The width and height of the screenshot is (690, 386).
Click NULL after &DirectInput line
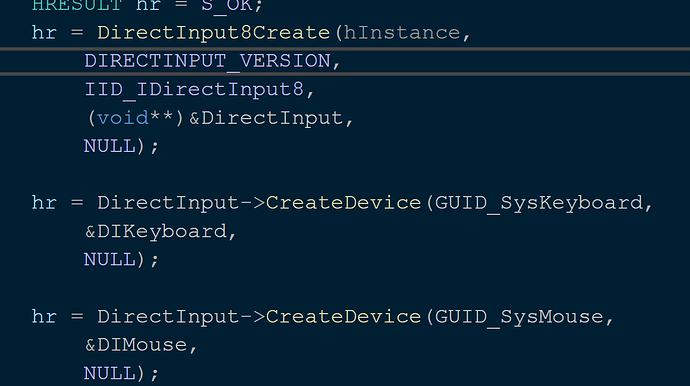coord(110,146)
